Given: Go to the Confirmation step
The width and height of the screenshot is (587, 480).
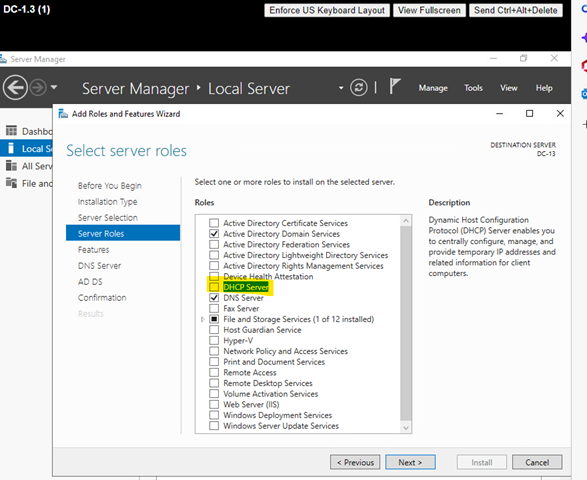Looking at the screenshot, I should [x=102, y=298].
